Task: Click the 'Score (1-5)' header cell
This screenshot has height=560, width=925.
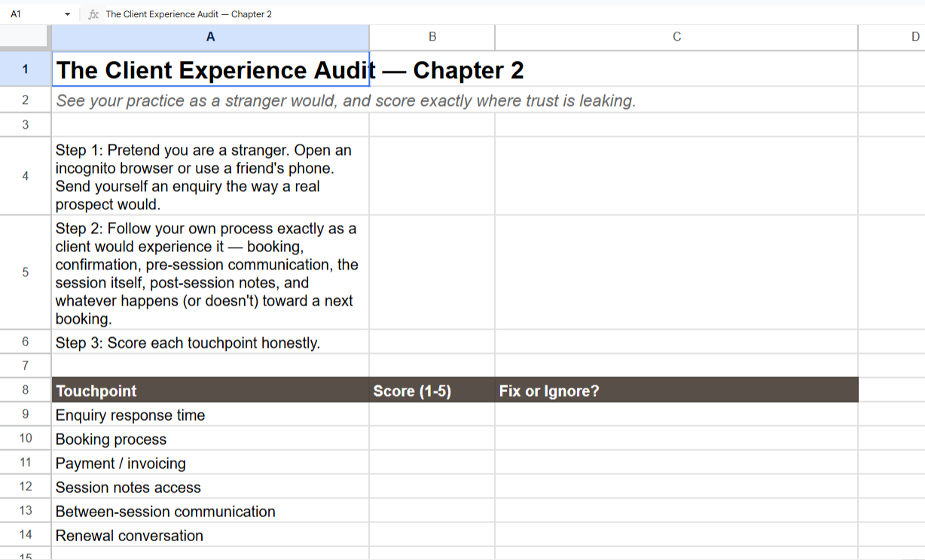Action: [432, 390]
